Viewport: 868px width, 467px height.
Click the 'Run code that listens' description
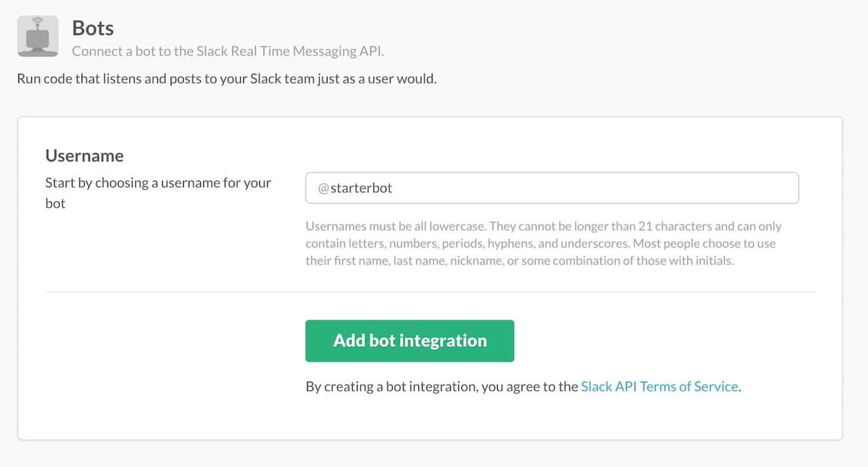(226, 78)
